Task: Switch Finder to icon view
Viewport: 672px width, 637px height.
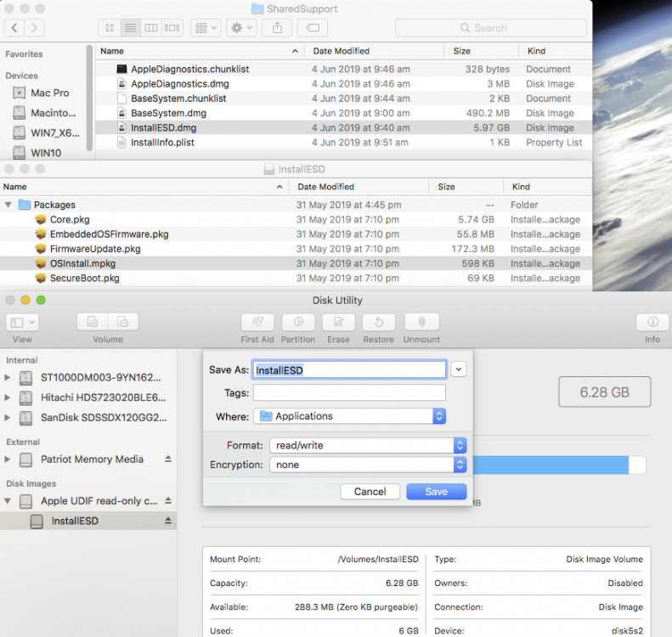Action: coord(110,28)
